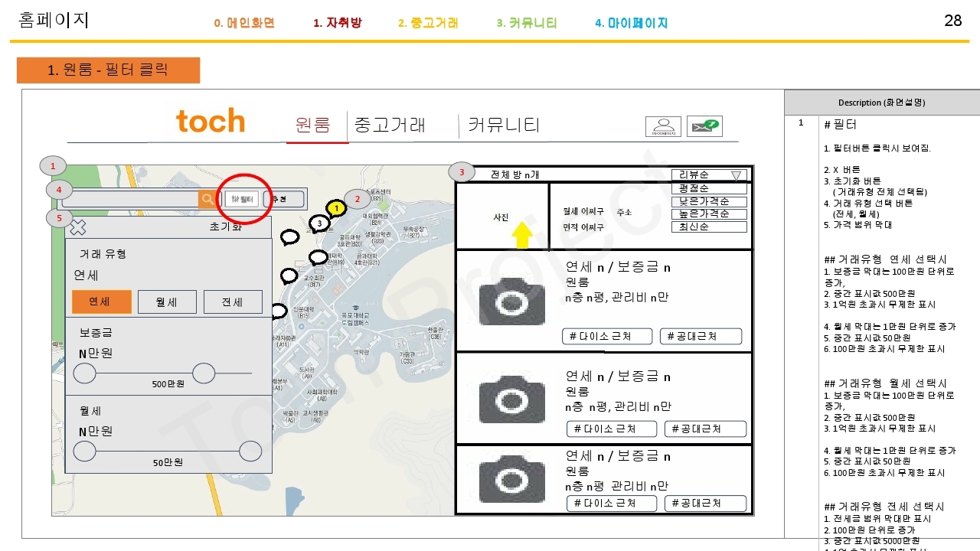Choose 최신순 from the sort list
Viewport: 980px width, 551px height.
pos(709,227)
